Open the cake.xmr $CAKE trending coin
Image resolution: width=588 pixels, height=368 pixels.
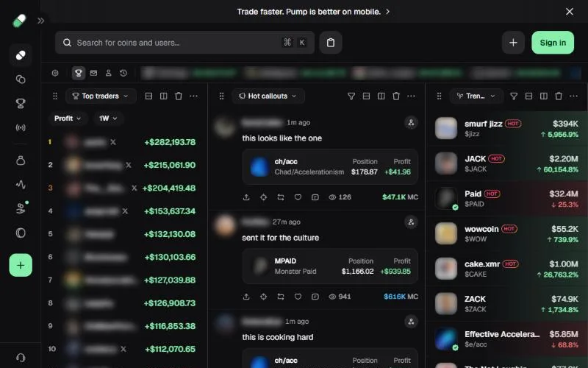(506, 269)
